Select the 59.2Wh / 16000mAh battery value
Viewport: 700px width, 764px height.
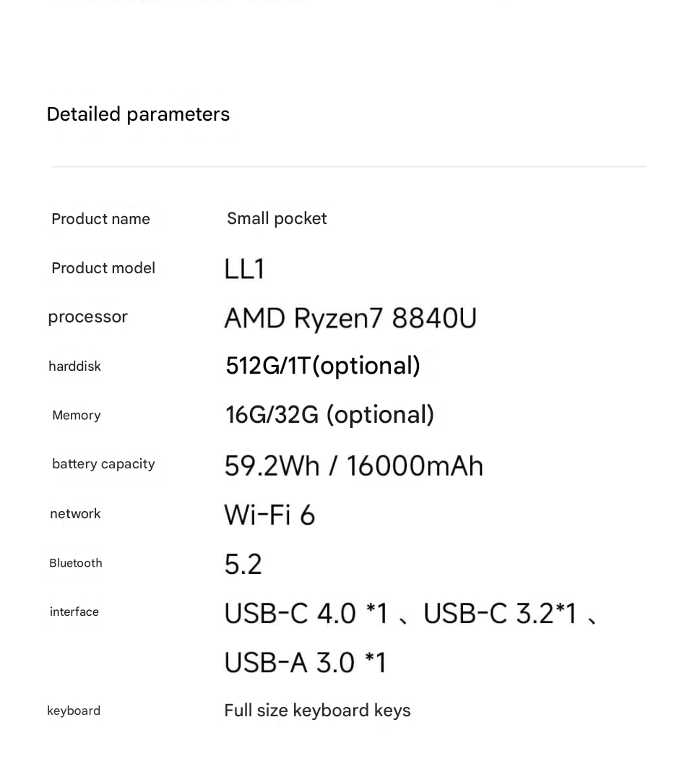click(x=353, y=466)
